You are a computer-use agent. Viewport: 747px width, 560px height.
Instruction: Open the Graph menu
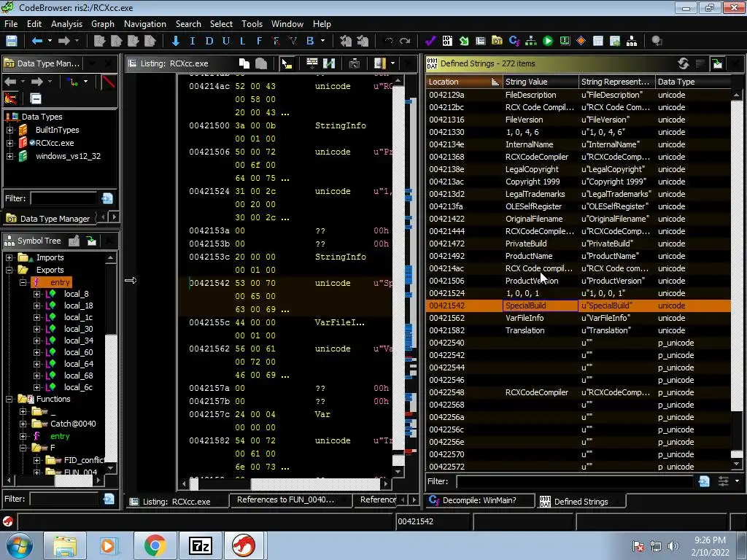[x=102, y=24]
